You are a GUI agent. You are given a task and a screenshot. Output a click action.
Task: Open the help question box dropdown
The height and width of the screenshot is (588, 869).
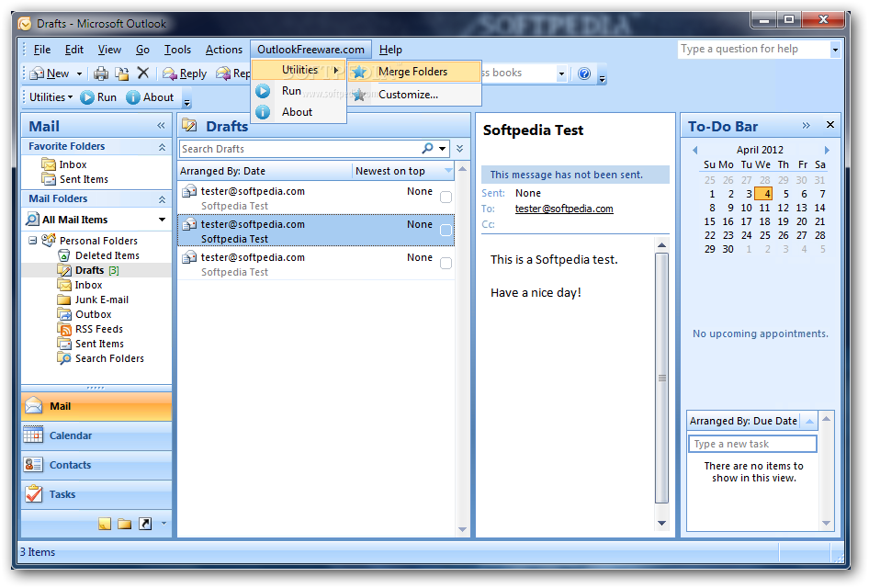point(835,50)
